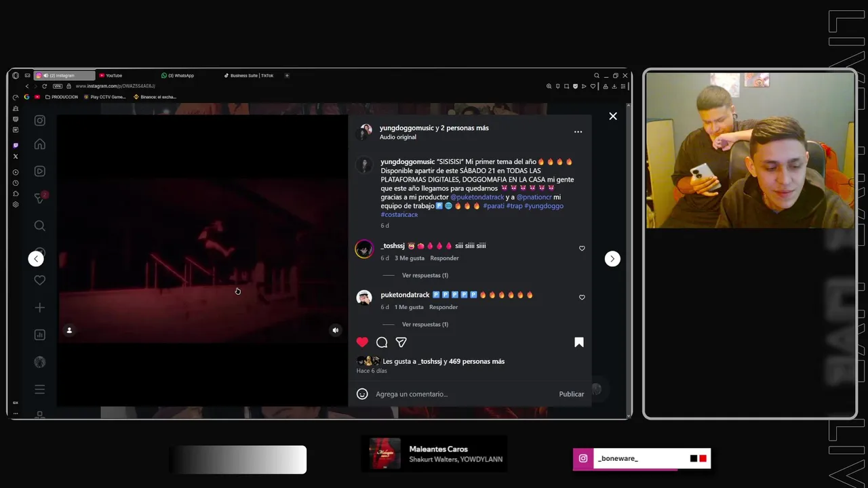Click the Publicar button
The width and height of the screenshot is (868, 488).
tap(571, 394)
